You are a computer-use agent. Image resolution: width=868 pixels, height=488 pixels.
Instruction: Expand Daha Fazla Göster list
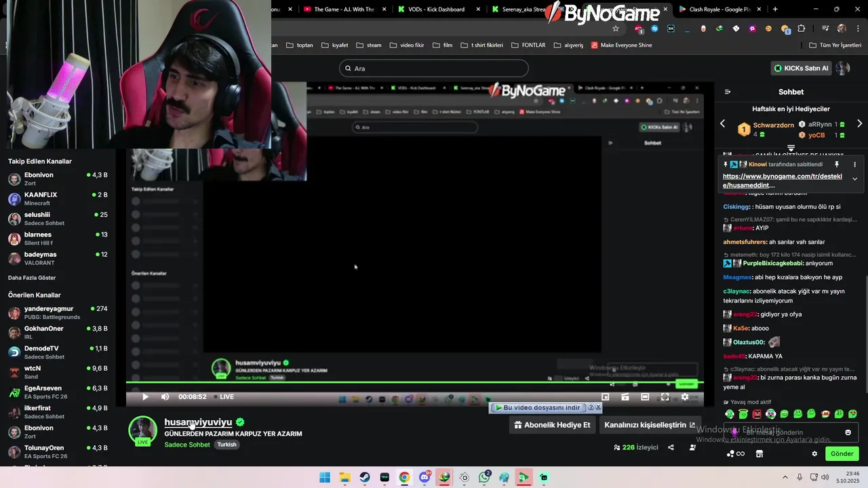pos(32,278)
